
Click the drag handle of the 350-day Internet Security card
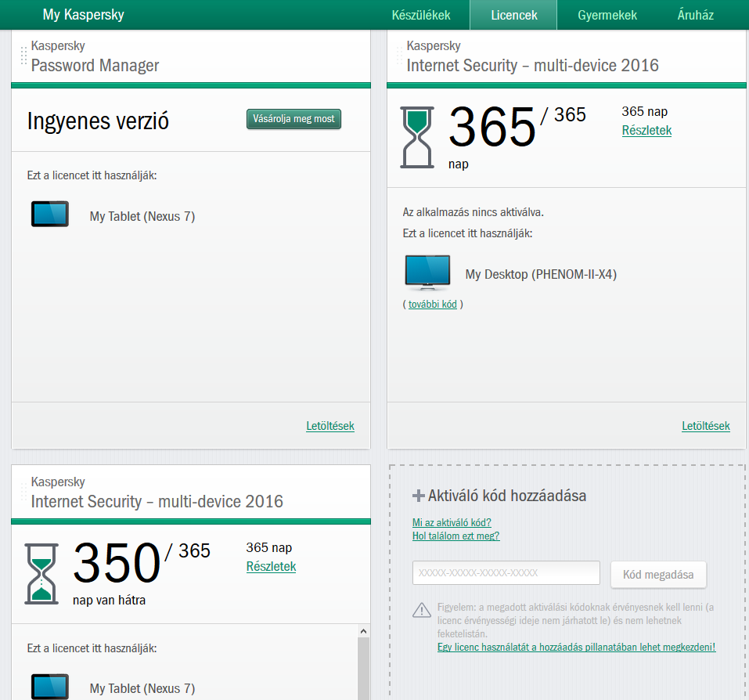23,492
